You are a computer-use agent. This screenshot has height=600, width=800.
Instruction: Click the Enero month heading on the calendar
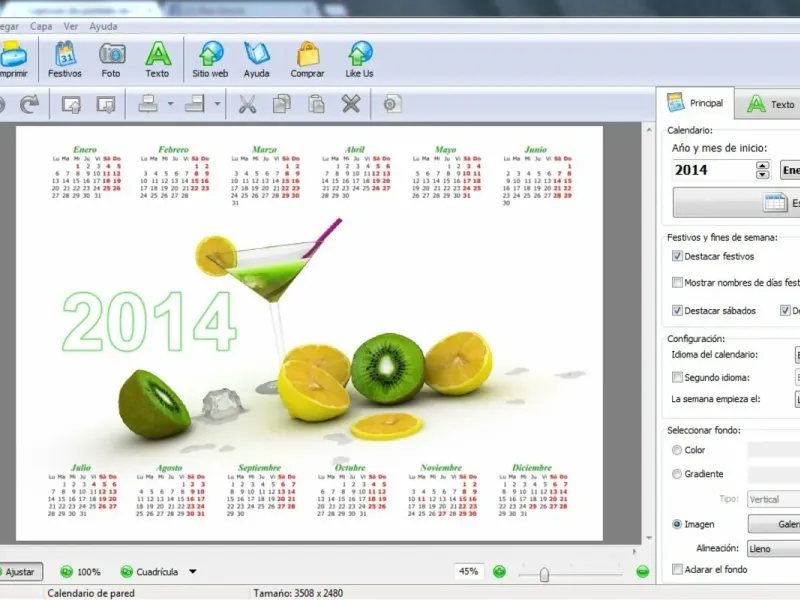[x=85, y=149]
